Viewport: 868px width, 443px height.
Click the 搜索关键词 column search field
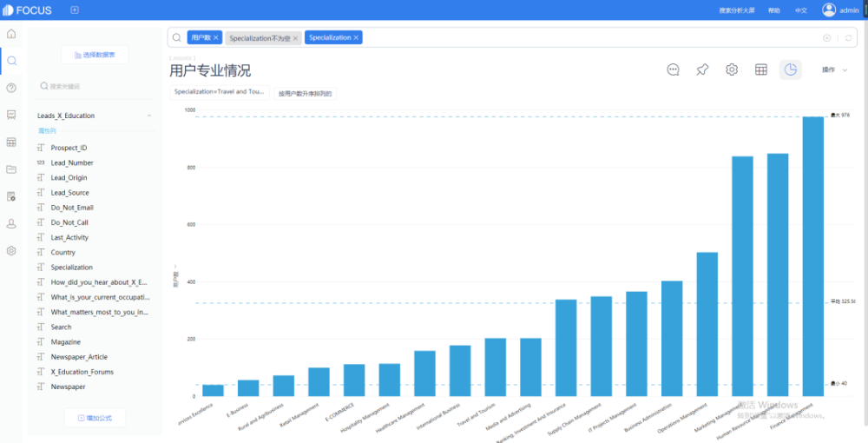click(x=95, y=87)
